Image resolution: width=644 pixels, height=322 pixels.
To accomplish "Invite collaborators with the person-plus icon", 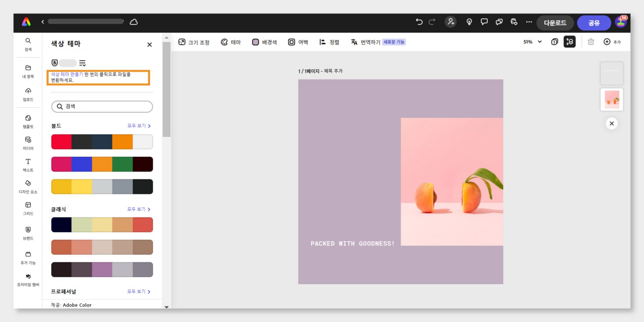I will click(451, 22).
